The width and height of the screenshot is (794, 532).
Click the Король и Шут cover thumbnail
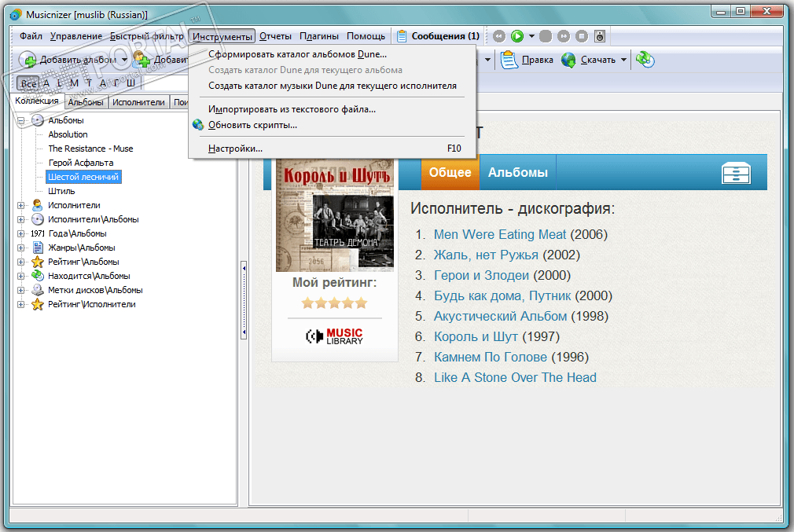coord(335,215)
